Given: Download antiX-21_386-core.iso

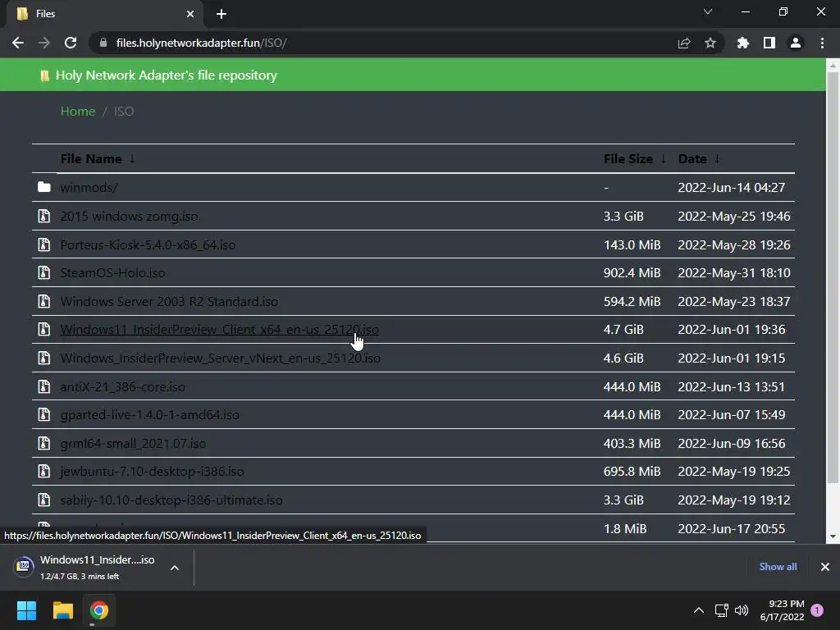Looking at the screenshot, I should coord(123,387).
